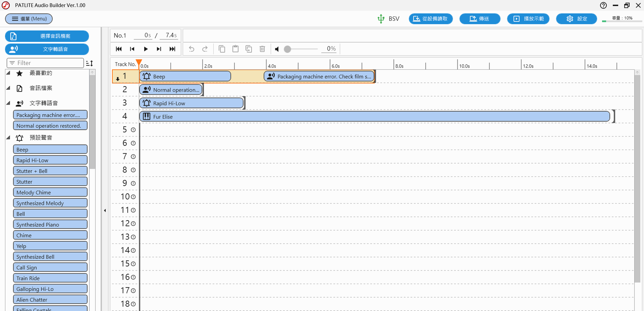Toggle the list sort order icon
Screen dimensions: 644x311
[x=89, y=63]
